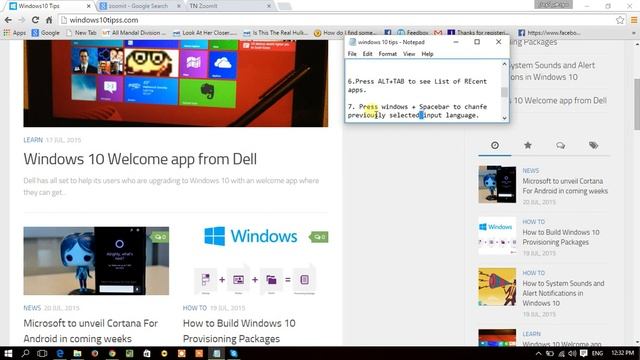Open the Look At Her Closer bookmark

[204, 33]
